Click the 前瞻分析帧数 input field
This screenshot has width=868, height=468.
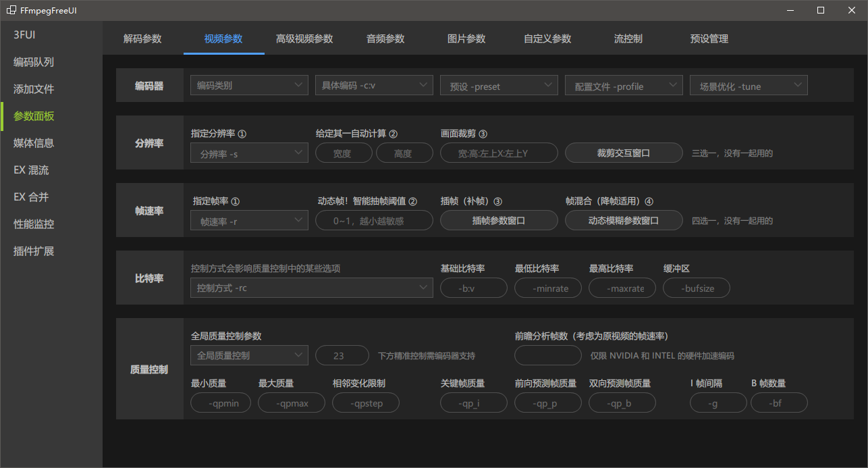pyautogui.click(x=548, y=355)
